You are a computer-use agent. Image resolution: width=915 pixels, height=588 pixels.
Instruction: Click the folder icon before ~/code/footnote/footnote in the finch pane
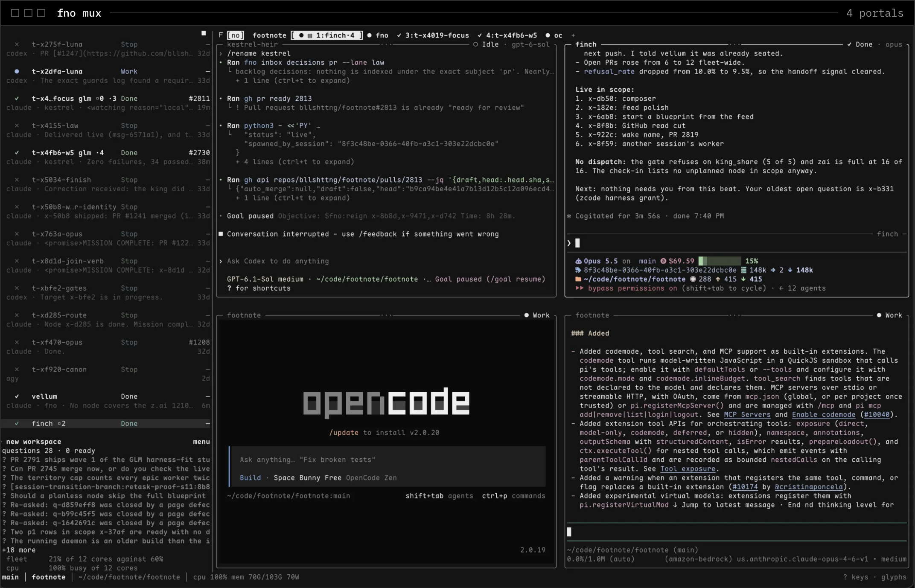pos(578,279)
